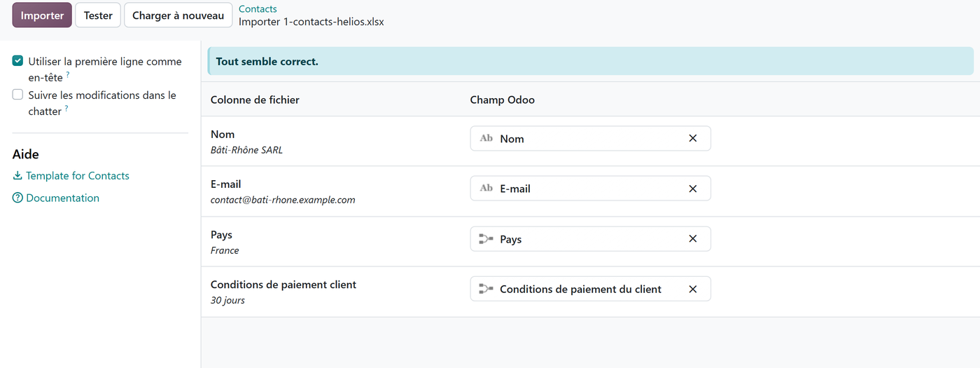
Task: Click the Aide section heading
Action: (26, 154)
